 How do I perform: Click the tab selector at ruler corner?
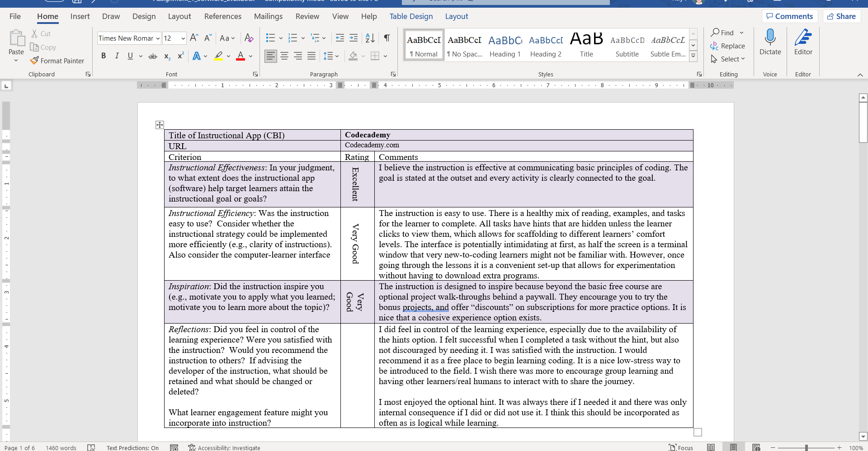[6, 85]
